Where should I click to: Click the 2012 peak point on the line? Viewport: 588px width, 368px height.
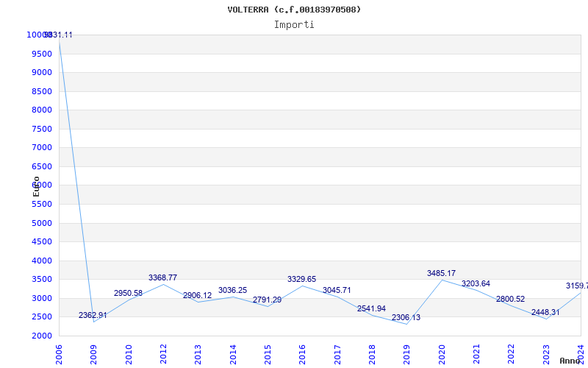163,284
